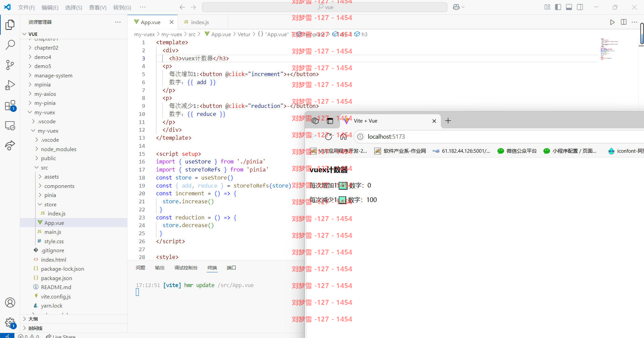644x338 pixels.
Task: Collapse the src folder
Action: pyautogui.click(x=44, y=167)
